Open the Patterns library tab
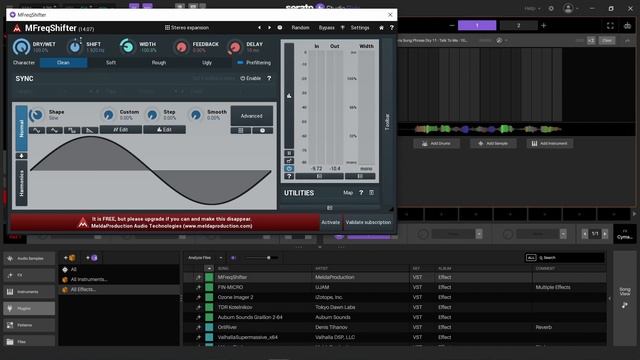This screenshot has height=360, width=640. (29, 325)
